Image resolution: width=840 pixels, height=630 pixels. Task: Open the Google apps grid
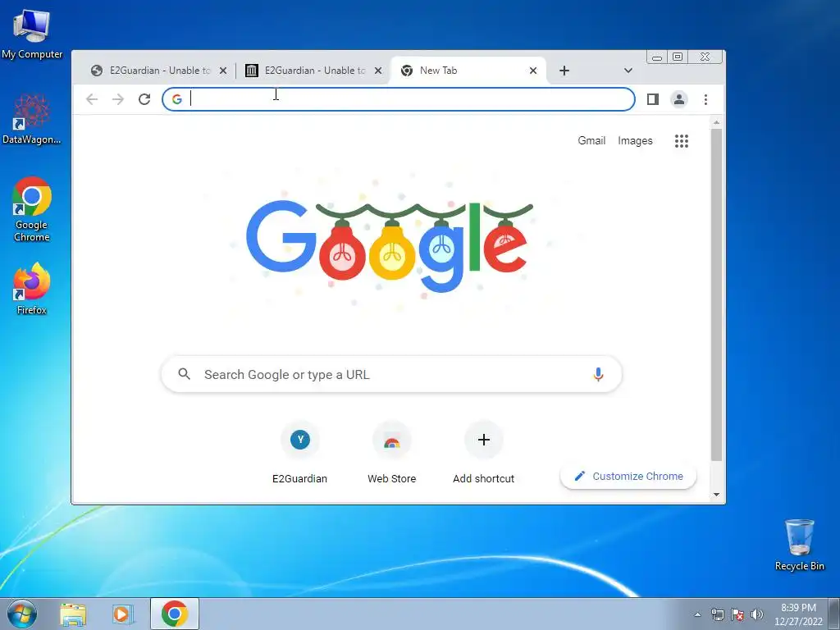coord(682,141)
